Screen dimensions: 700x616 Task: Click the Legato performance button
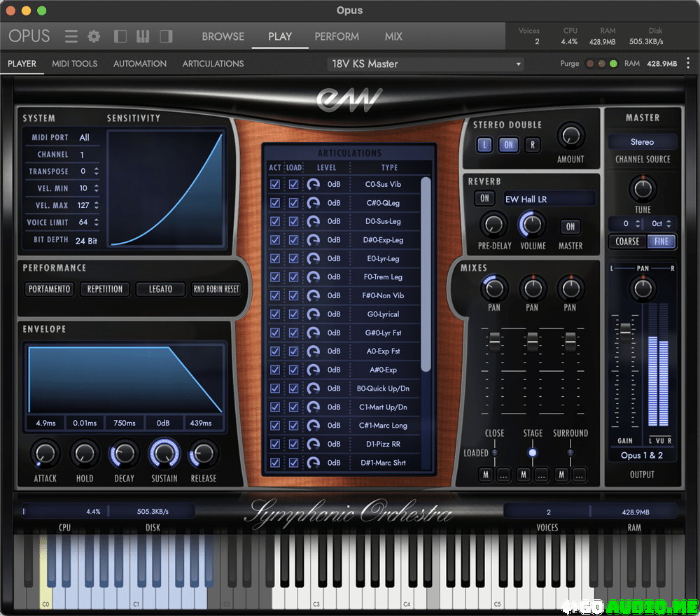pyautogui.click(x=160, y=289)
